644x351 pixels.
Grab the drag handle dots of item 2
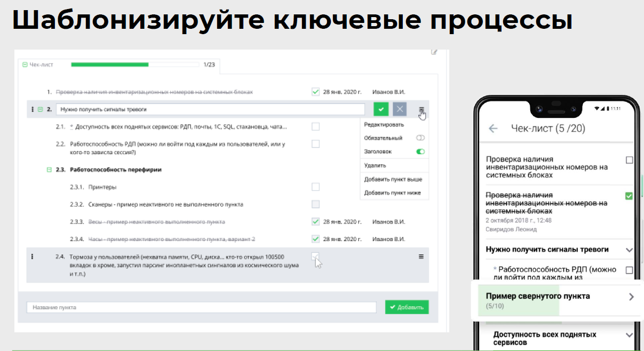tap(33, 109)
